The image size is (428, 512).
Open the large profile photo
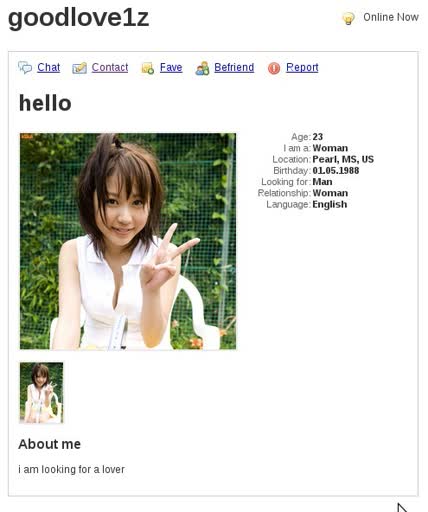pyautogui.click(x=128, y=241)
